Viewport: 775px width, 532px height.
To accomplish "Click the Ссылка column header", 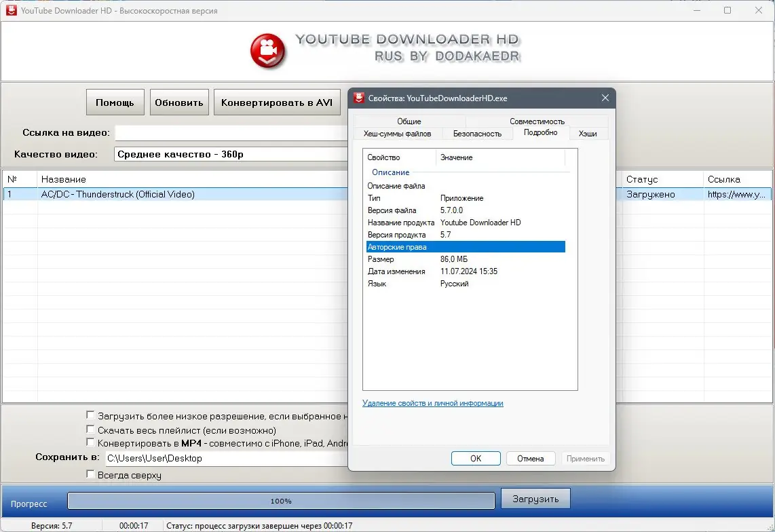I will 737,179.
